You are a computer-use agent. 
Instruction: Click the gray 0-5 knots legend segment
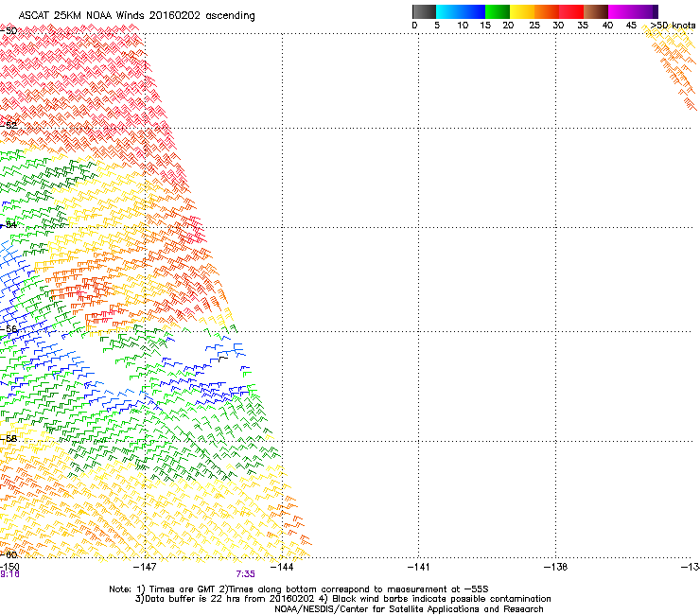point(424,11)
